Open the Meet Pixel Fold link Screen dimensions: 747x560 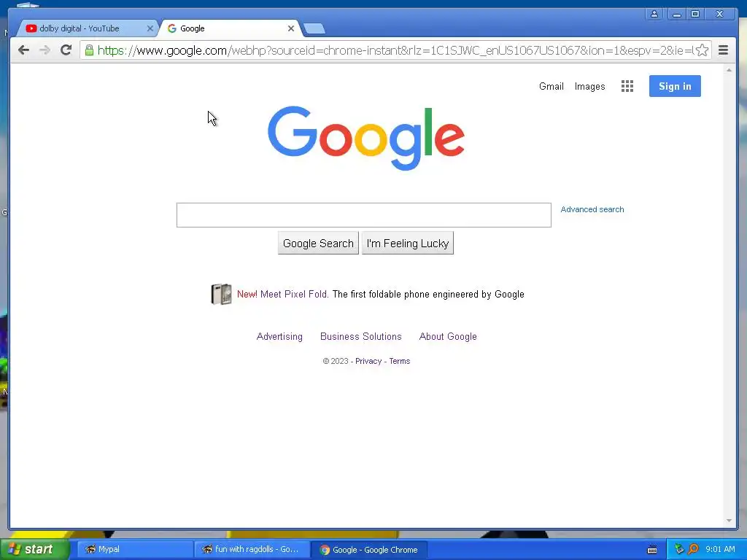coord(295,294)
